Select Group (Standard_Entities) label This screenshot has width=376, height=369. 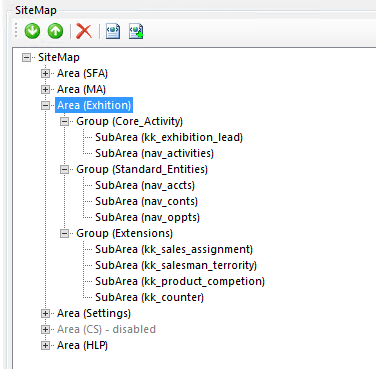click(142, 169)
